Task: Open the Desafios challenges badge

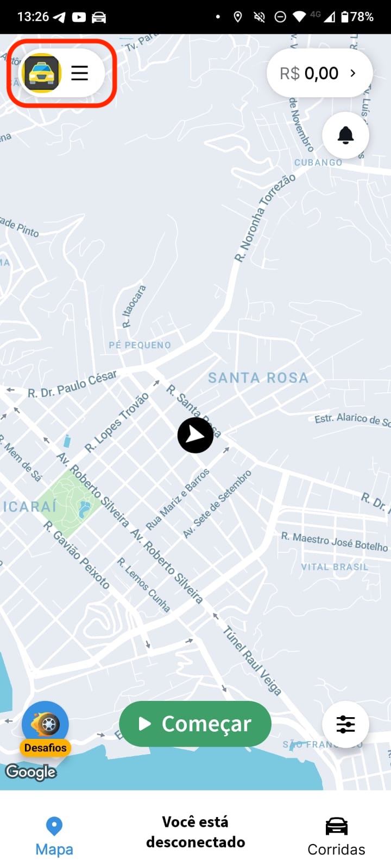Action: coord(46,729)
